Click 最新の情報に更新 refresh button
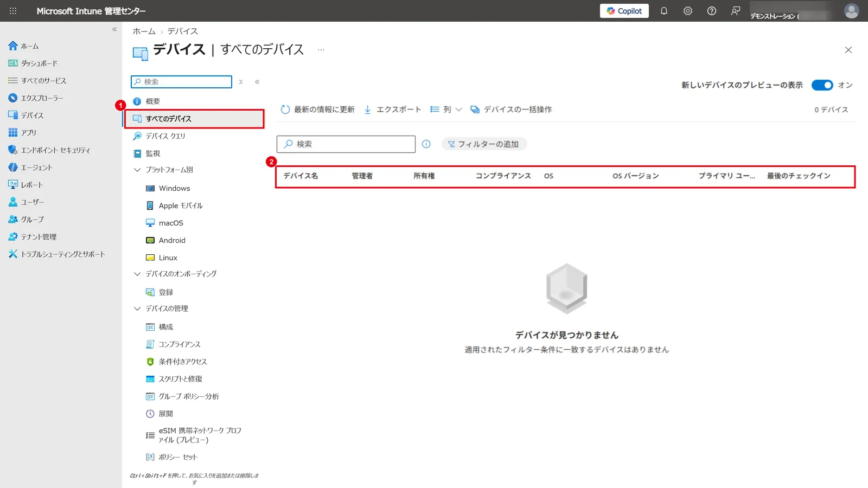Image resolution: width=868 pixels, height=488 pixels. point(317,110)
